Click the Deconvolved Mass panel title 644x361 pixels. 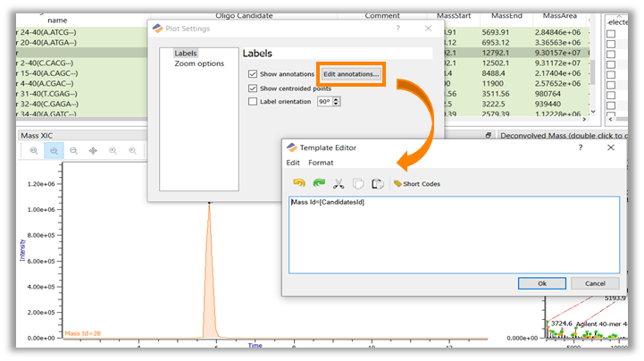click(563, 135)
